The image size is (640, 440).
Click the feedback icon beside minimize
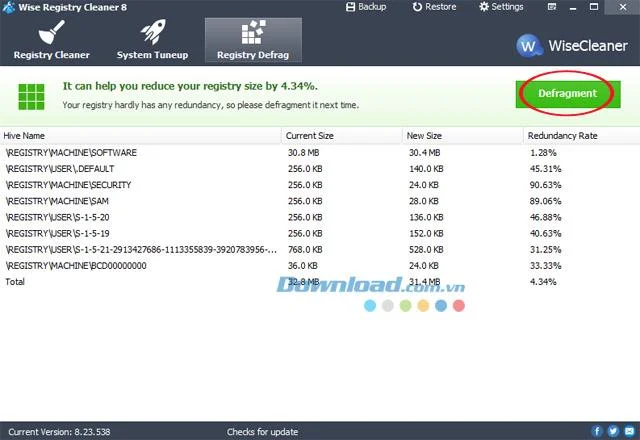pyautogui.click(x=552, y=7)
